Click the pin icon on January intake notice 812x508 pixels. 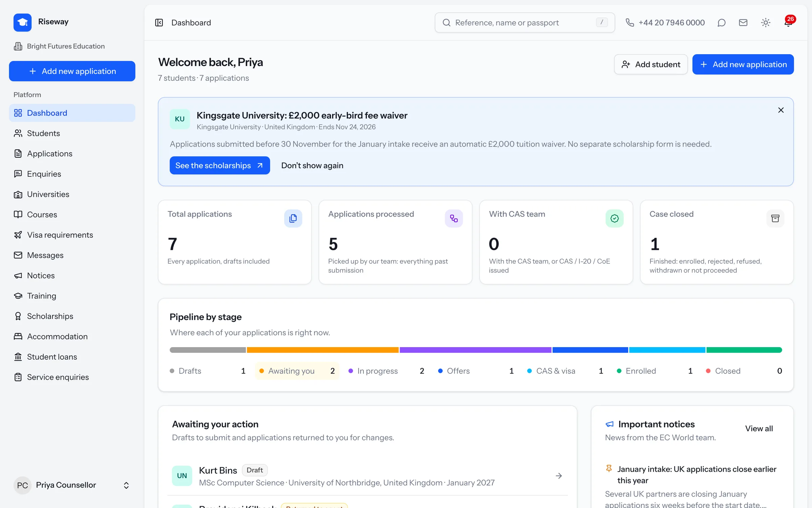tap(609, 469)
